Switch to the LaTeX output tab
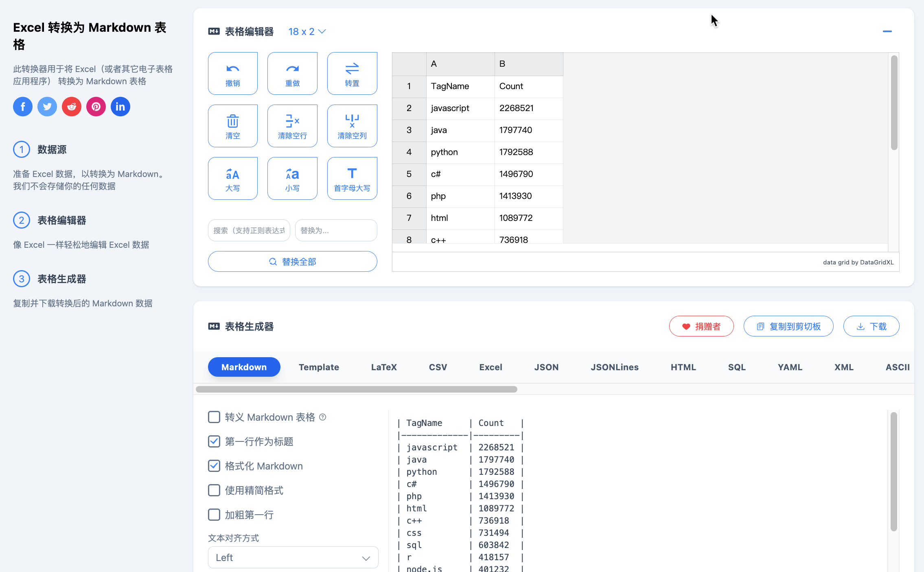This screenshot has height=572, width=924. (x=383, y=367)
